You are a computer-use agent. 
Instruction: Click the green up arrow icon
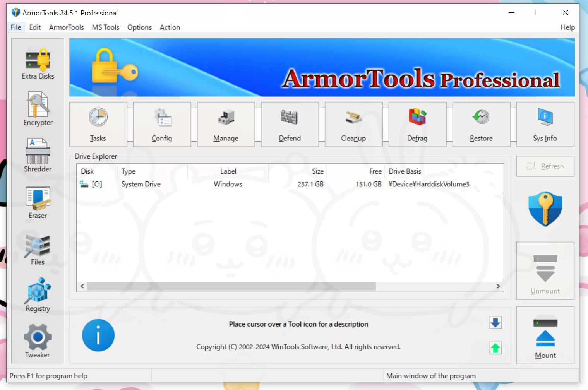495,348
